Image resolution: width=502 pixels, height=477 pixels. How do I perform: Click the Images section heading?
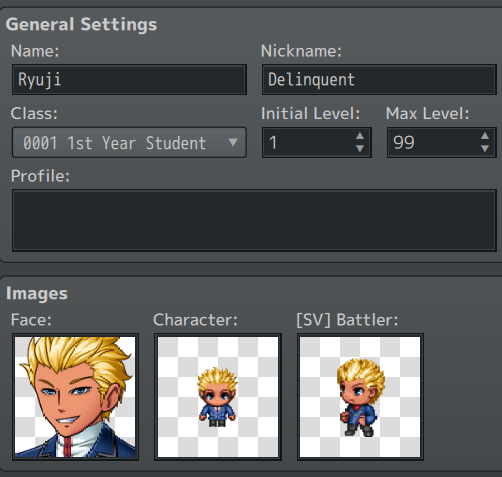(x=37, y=294)
